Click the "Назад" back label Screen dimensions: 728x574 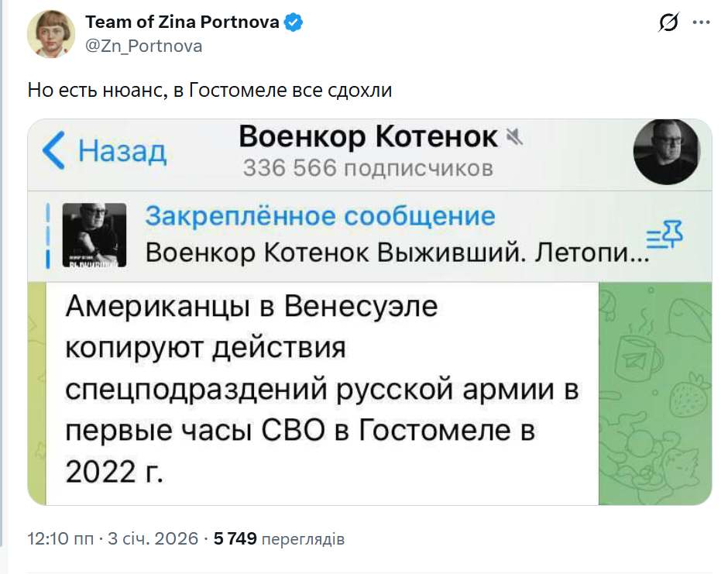pyautogui.click(x=122, y=151)
